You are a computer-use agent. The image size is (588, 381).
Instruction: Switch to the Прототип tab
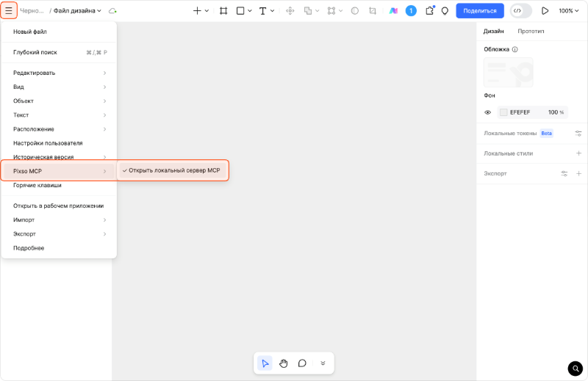coord(531,32)
